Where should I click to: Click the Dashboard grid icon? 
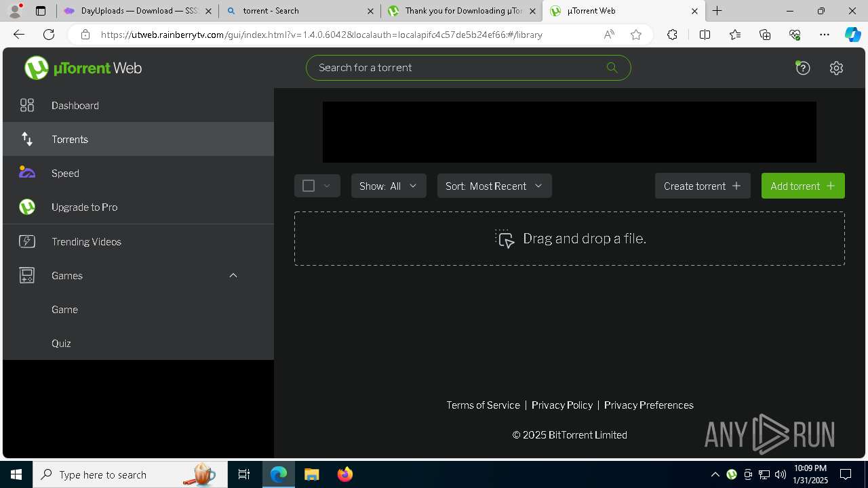pyautogui.click(x=27, y=105)
